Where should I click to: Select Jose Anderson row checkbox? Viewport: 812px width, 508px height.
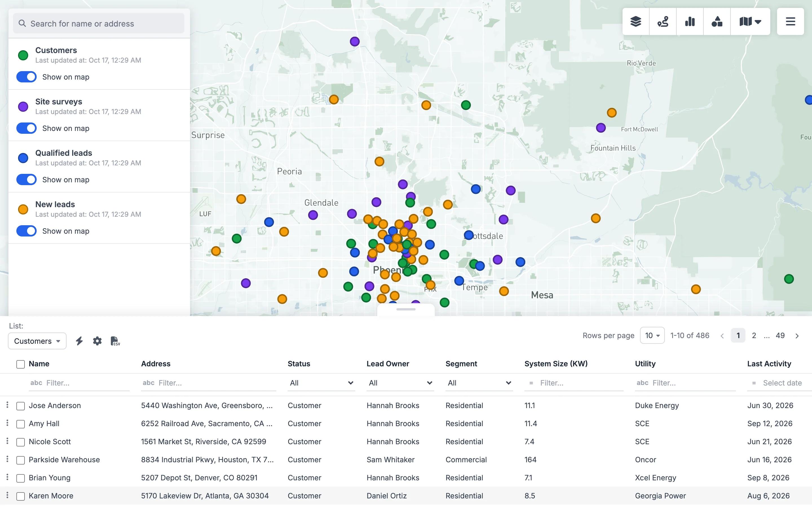point(21,406)
